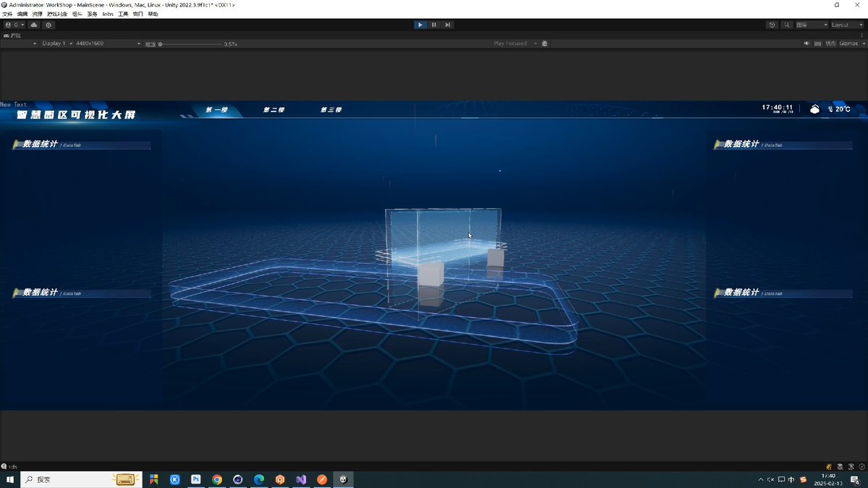
Task: Select the Game view tab
Action: pyautogui.click(x=13, y=35)
